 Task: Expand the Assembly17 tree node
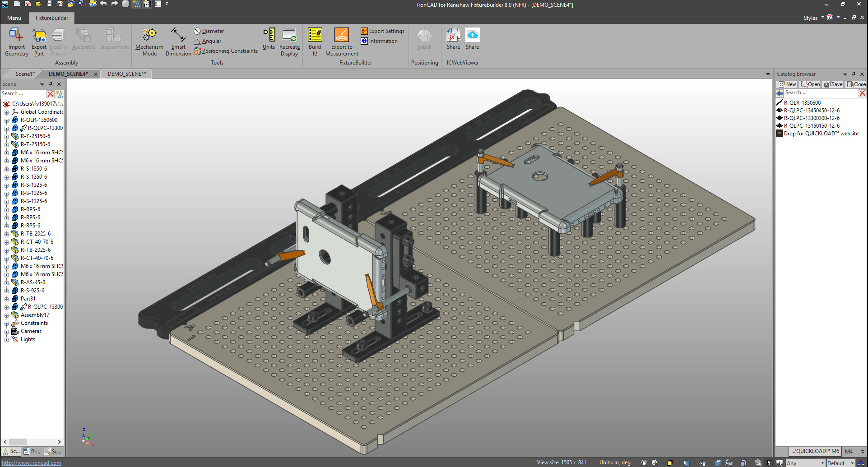click(x=6, y=315)
